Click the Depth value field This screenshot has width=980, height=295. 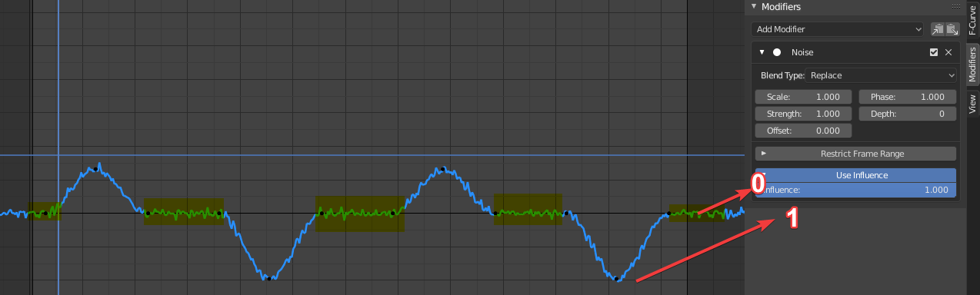pos(908,114)
